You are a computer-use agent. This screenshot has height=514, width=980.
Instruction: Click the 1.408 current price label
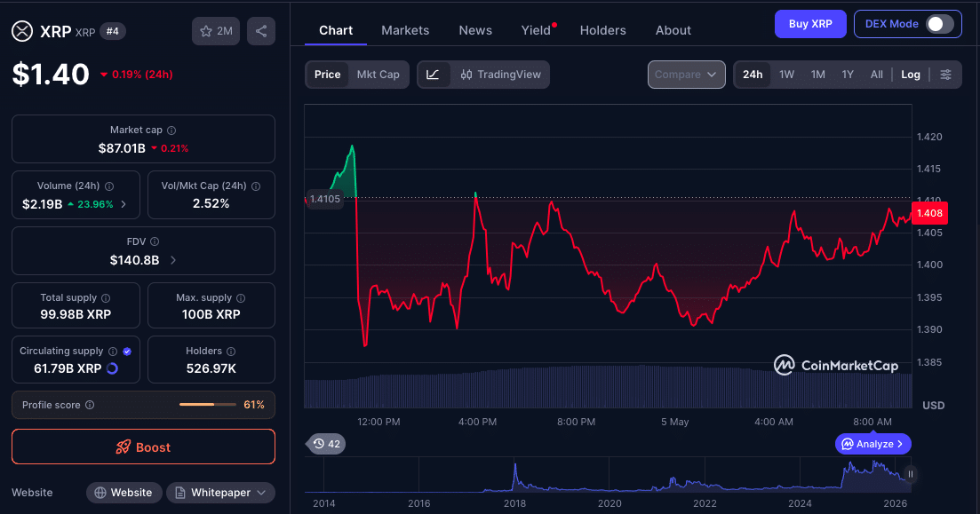pos(929,213)
